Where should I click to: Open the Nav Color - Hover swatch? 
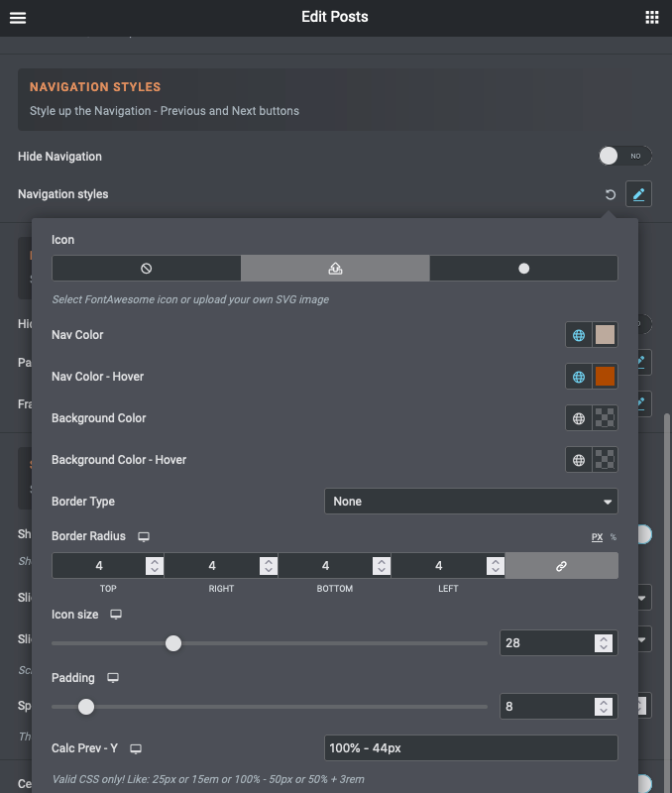pyautogui.click(x=605, y=377)
